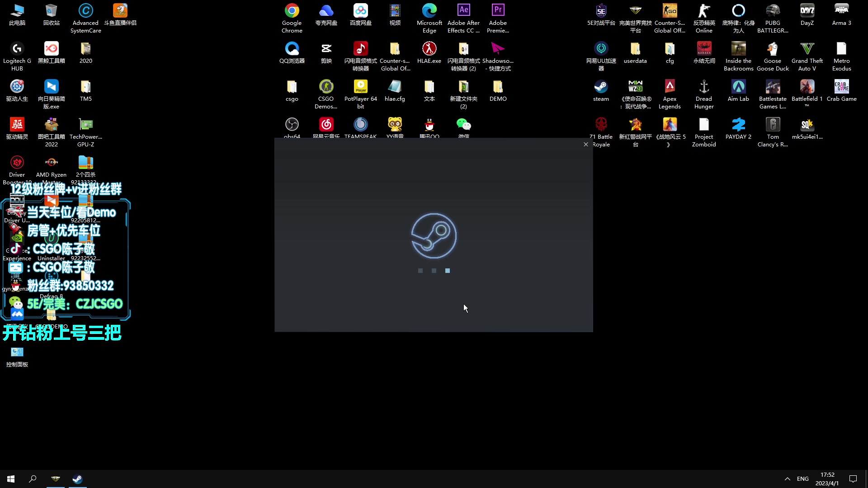
Task: Select the Adobe After Effects icon
Action: 463,11
